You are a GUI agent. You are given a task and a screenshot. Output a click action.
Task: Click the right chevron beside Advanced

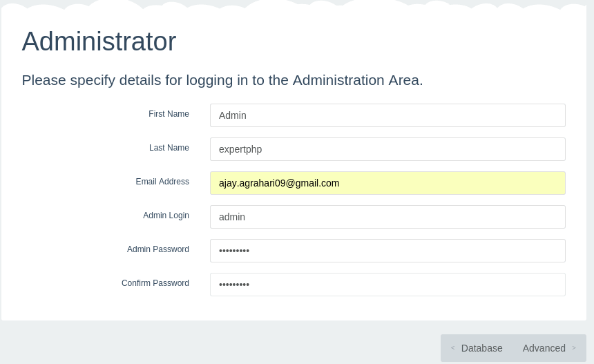(x=574, y=347)
